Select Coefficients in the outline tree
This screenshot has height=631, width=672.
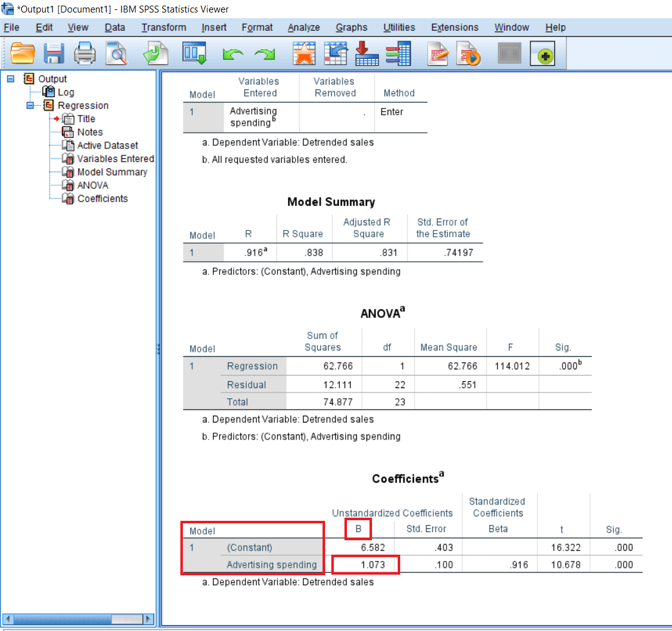tap(102, 198)
